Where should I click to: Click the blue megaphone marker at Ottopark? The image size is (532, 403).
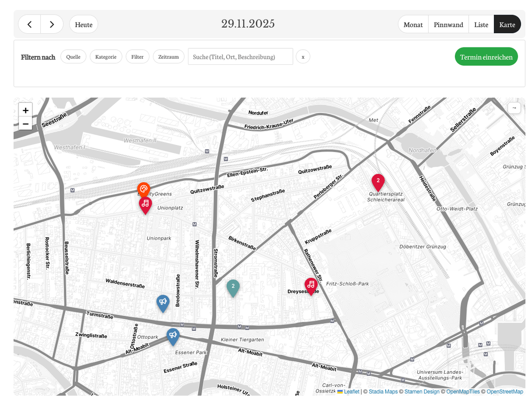(173, 335)
